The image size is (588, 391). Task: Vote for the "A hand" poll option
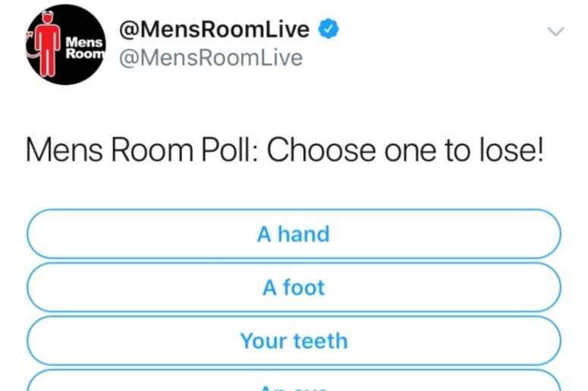coord(294,234)
